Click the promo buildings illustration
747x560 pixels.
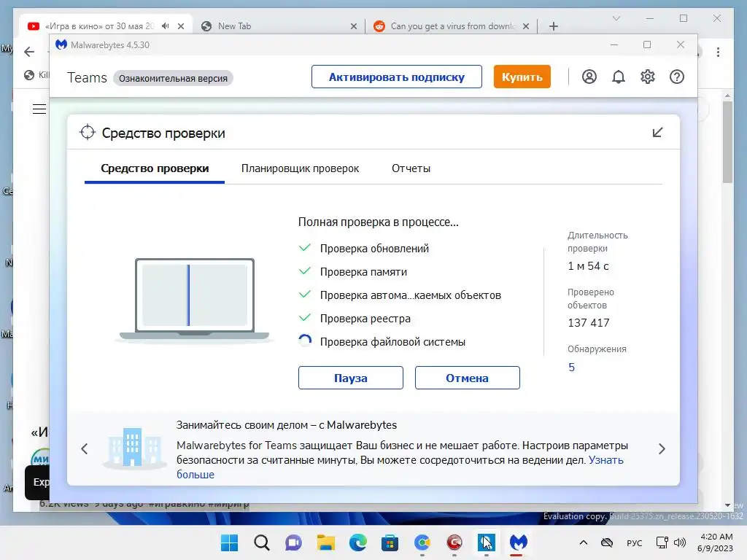(x=134, y=448)
